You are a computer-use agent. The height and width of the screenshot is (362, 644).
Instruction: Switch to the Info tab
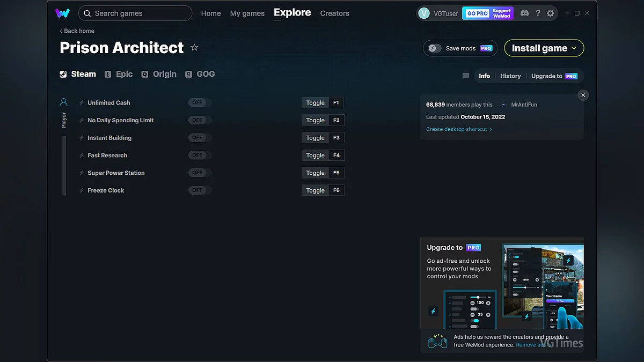point(484,76)
